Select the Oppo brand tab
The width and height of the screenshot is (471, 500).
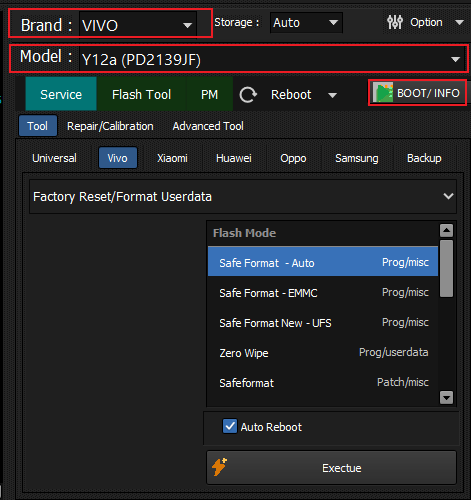[293, 158]
